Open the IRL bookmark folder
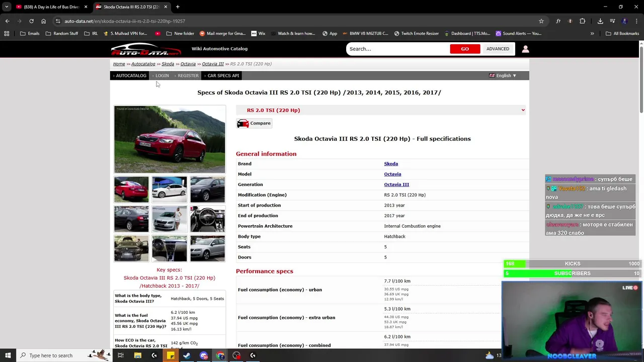Screen dimensions: 644x362 click(91, 34)
